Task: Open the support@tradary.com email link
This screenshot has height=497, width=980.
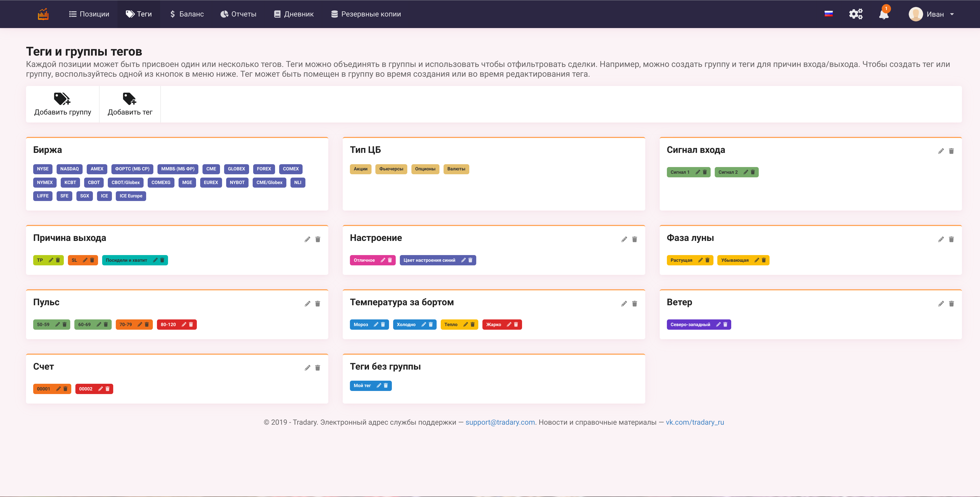Action: pos(500,422)
